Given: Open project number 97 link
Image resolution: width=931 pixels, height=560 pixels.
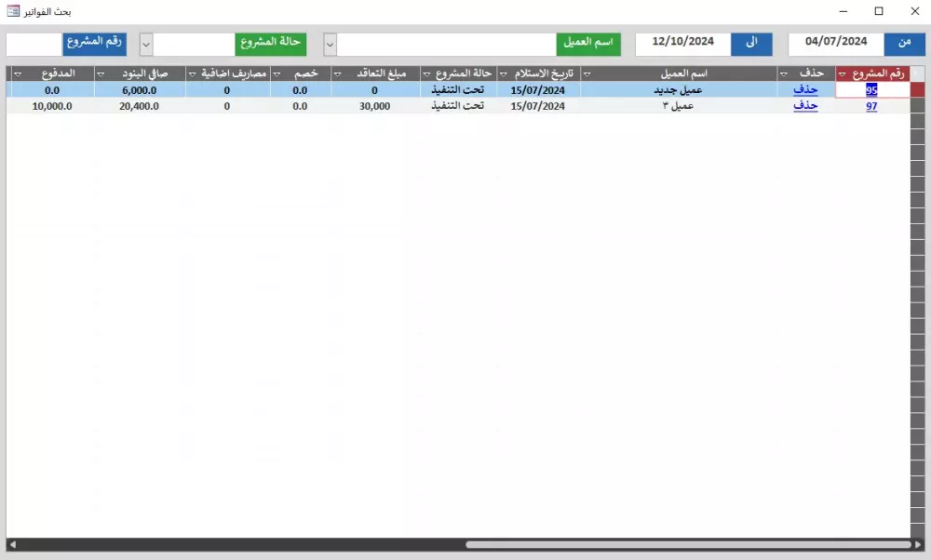Looking at the screenshot, I should pyautogui.click(x=871, y=106).
